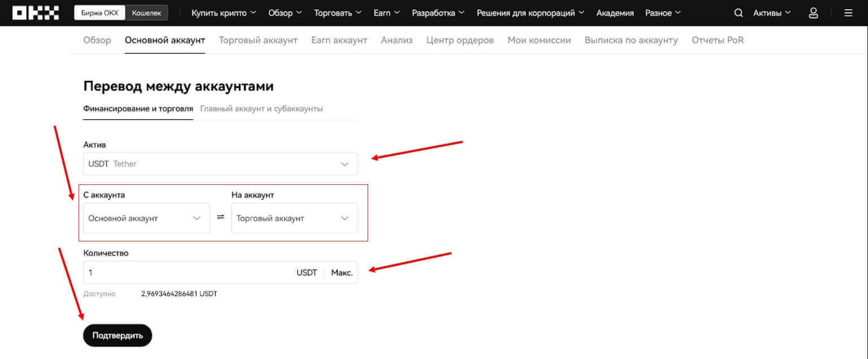The height and width of the screenshot is (359, 868).
Task: Click the Макс. amount button
Action: point(342,273)
